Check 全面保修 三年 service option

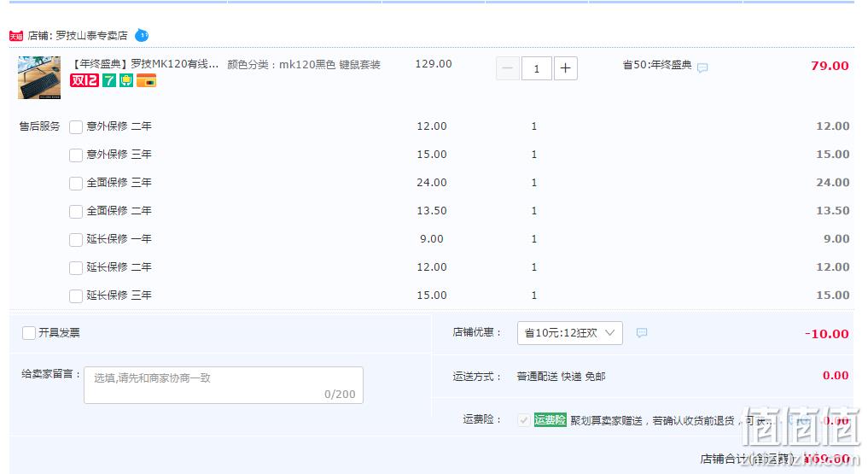click(x=76, y=184)
